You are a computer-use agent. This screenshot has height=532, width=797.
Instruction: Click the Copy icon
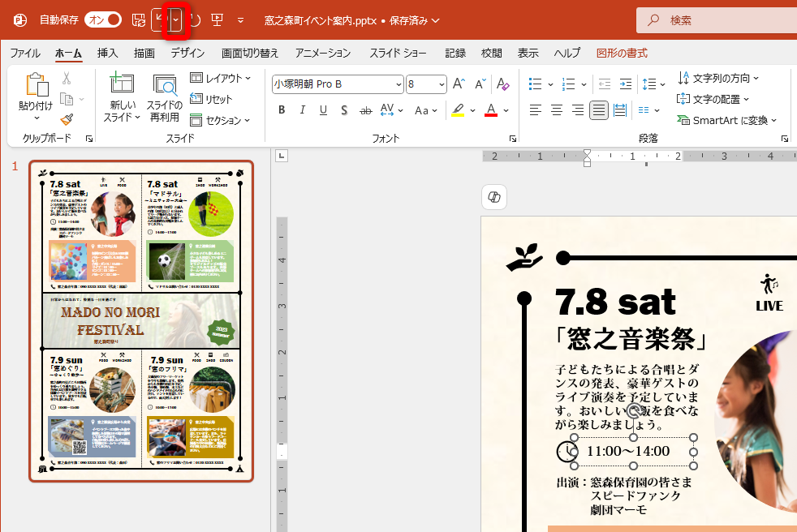67,99
